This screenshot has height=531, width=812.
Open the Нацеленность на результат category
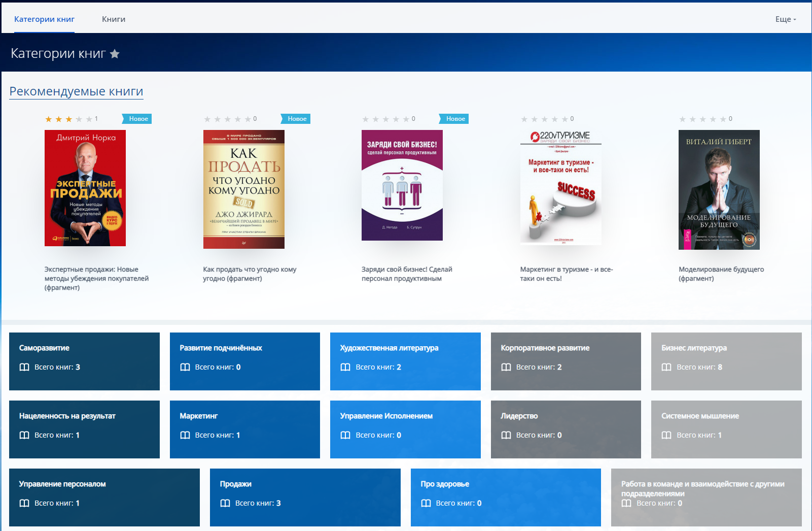tap(84, 429)
